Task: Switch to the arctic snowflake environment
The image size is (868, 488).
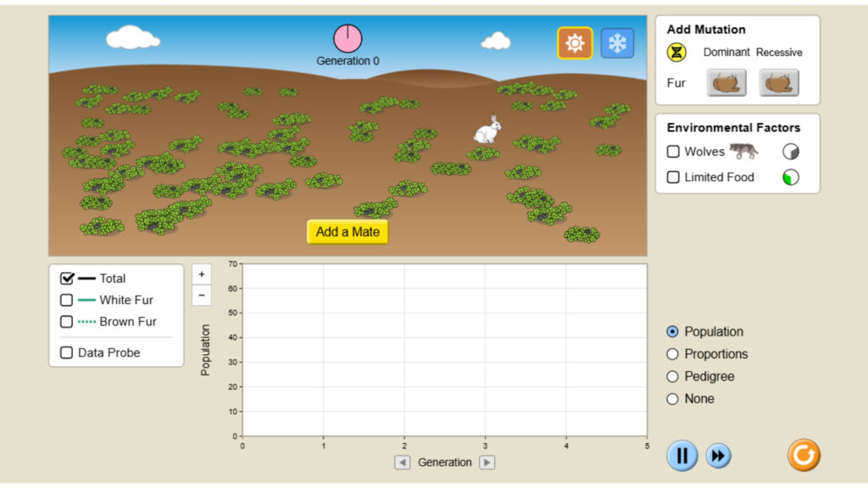Action: pyautogui.click(x=616, y=42)
